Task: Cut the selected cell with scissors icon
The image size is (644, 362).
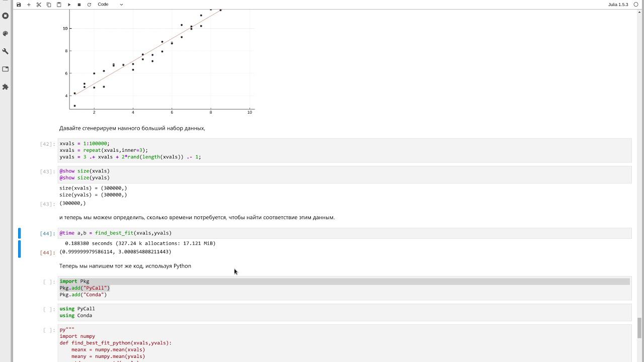Action: [39, 5]
